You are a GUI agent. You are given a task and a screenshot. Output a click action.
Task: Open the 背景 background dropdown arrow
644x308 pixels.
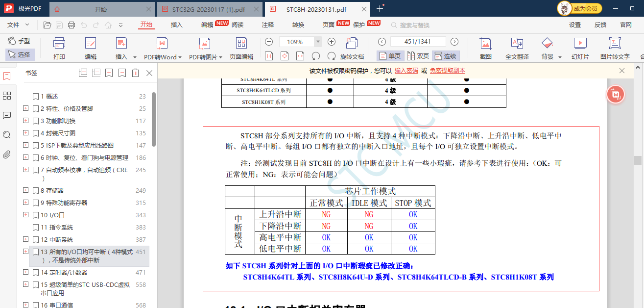coord(560,57)
